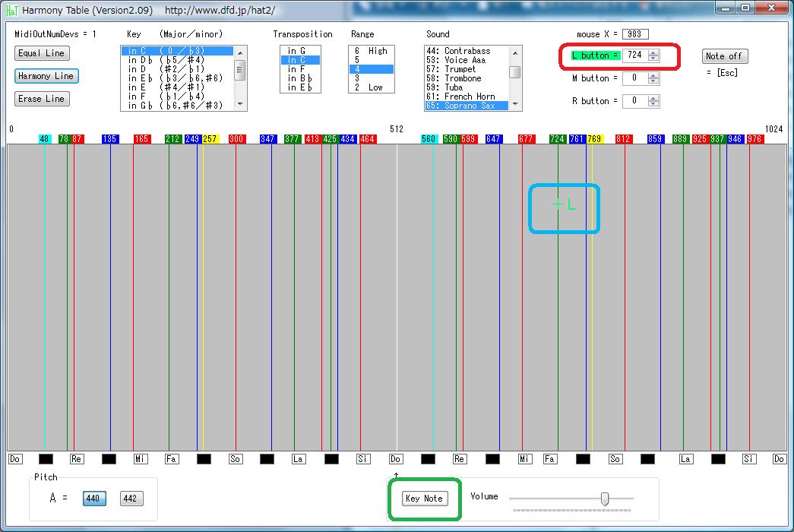Click the L button value field
The height and width of the screenshot is (532, 794).
point(635,55)
